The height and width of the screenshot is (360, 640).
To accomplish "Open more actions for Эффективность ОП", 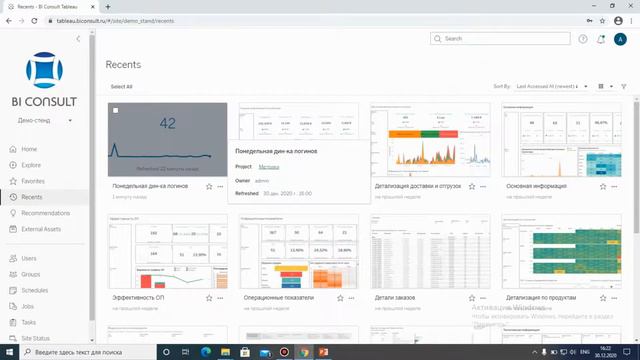I will pyautogui.click(x=220, y=298).
